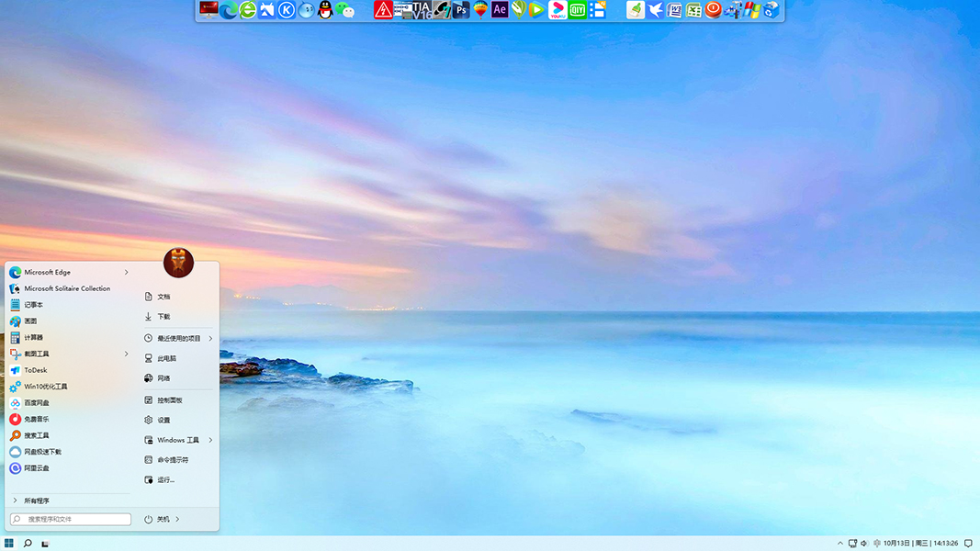Open ToDesk from the start menu
Screen dimensions: 980x551
[35, 370]
